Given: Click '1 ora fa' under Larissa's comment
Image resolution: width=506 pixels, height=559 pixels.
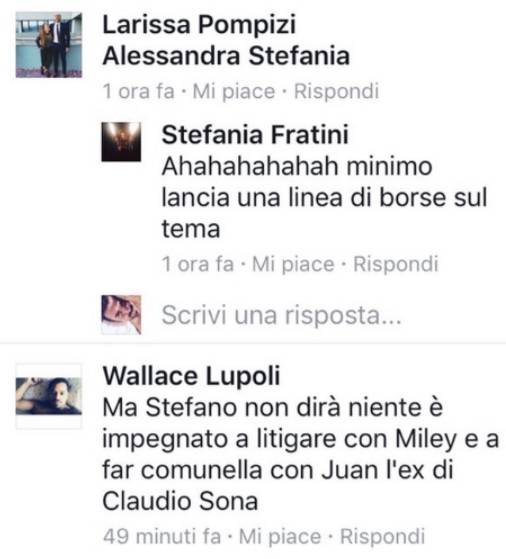Looking at the screenshot, I should click(139, 91).
